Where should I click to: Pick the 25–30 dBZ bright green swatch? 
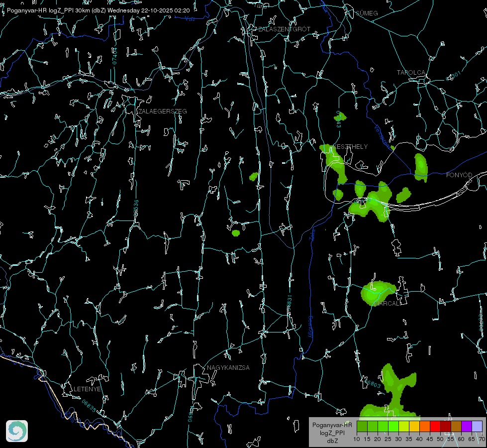click(x=393, y=426)
